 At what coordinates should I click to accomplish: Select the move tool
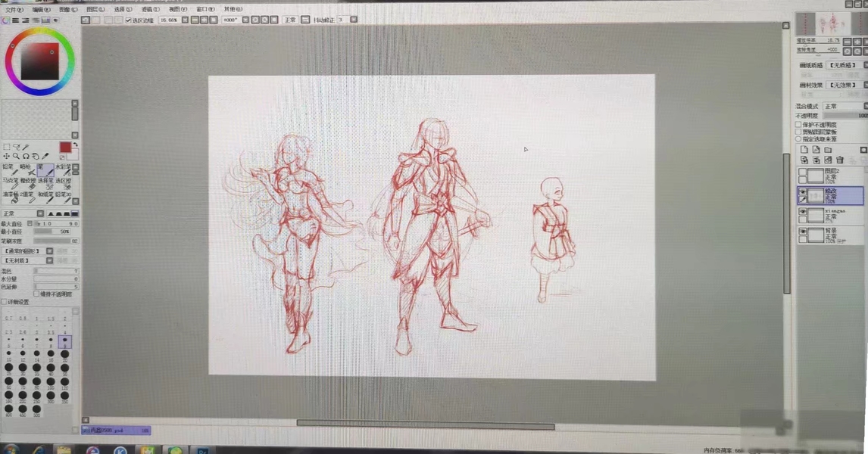[7, 157]
